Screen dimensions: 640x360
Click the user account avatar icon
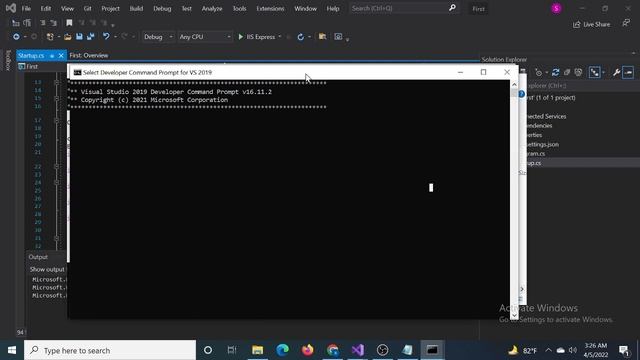(556, 9)
